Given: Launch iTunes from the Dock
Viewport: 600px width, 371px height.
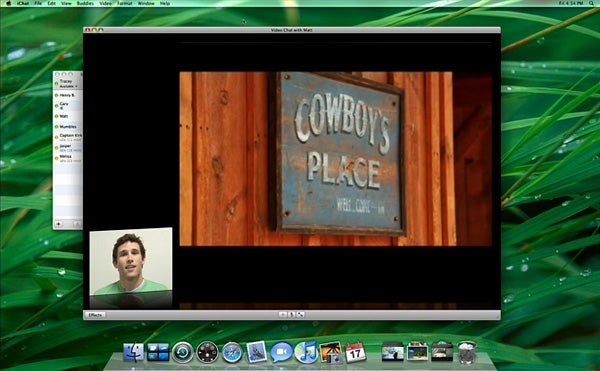Looking at the screenshot, I should tap(306, 352).
